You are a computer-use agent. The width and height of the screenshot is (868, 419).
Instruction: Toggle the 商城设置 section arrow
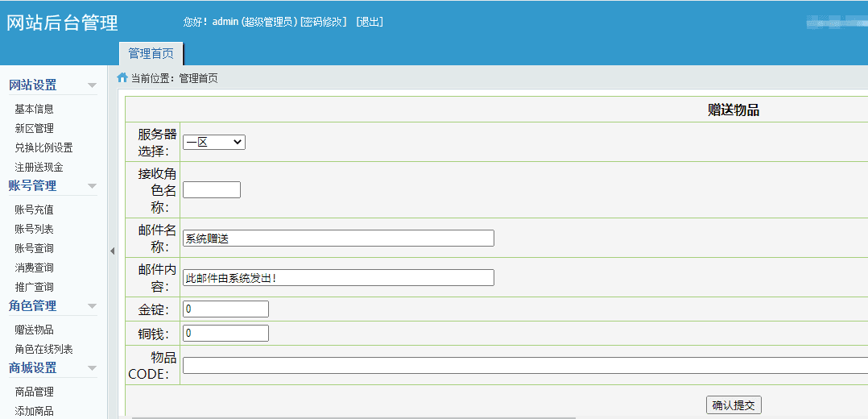pos(92,368)
